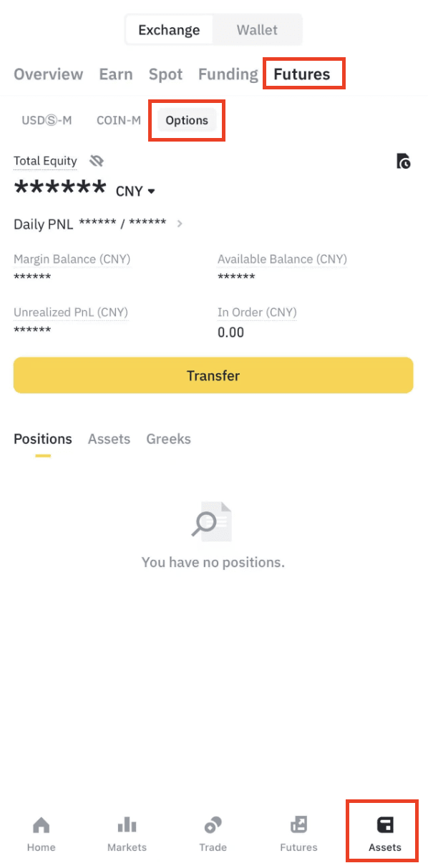Switch to Wallet mode toggle
This screenshot has height=868, width=428.
point(257,30)
